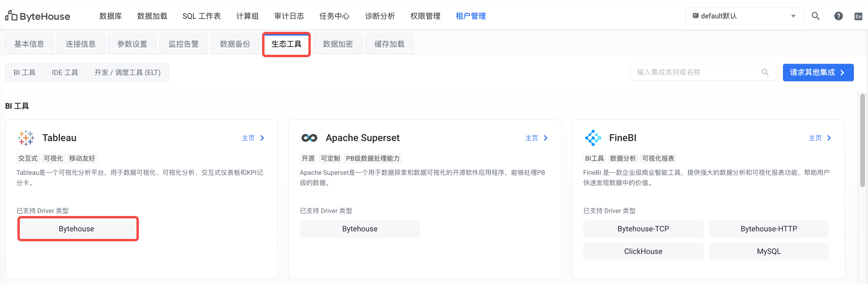Click the PB级数据处理能力 tag on Superset
Viewport: 868px width, 284px height.
pos(373,159)
